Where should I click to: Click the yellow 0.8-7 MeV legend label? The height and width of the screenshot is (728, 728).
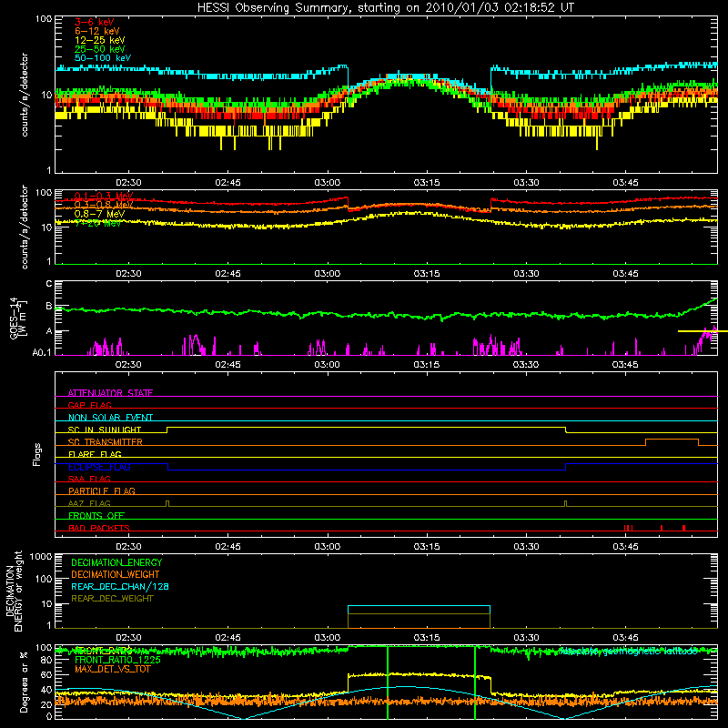click(99, 214)
